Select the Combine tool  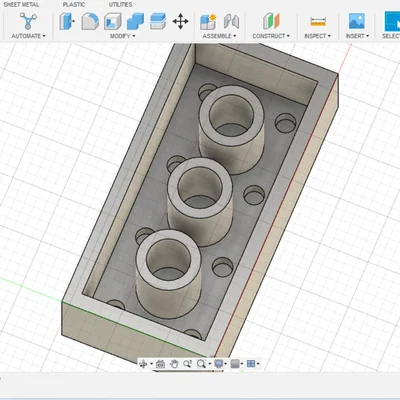(x=135, y=21)
